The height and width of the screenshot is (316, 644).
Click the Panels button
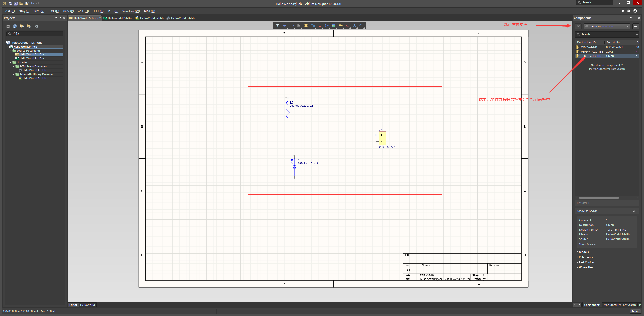click(x=635, y=311)
